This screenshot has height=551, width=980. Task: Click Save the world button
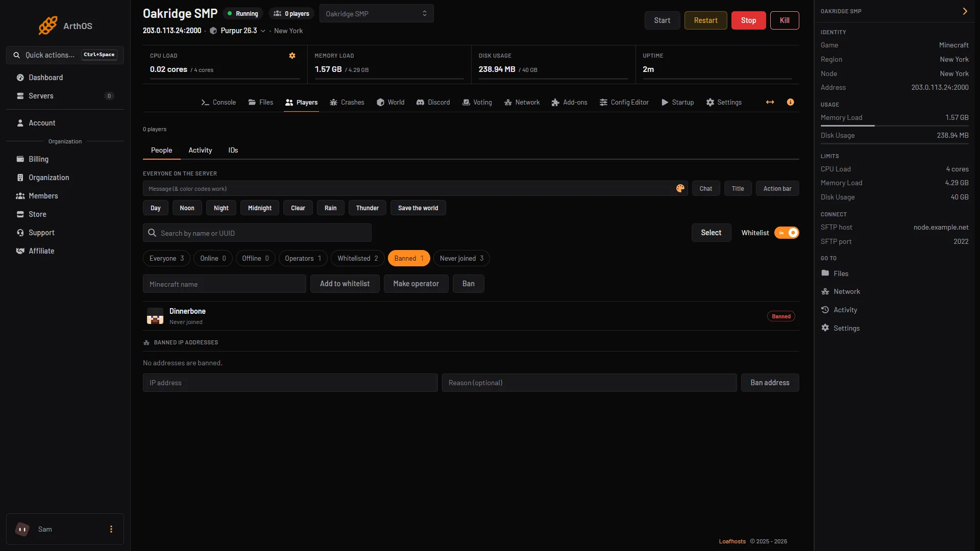click(x=418, y=208)
